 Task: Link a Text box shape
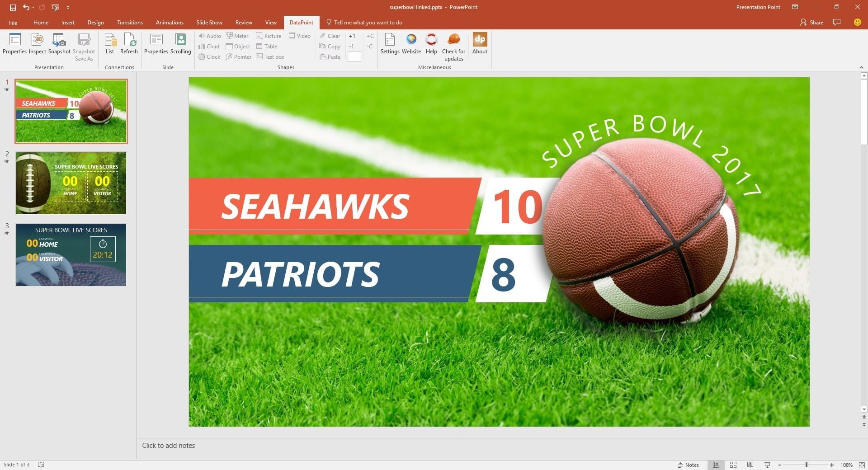(270, 57)
